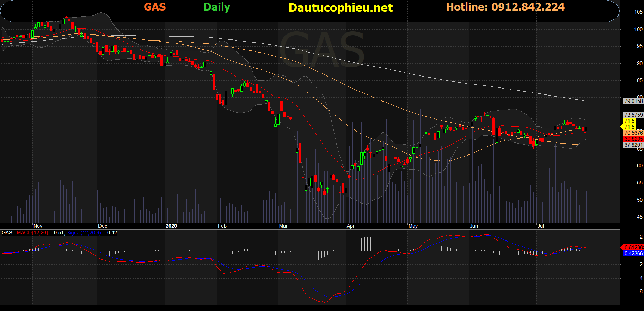Screen dimensions: 644x311
Task: Click the Mar date axis marker
Action: (283, 226)
